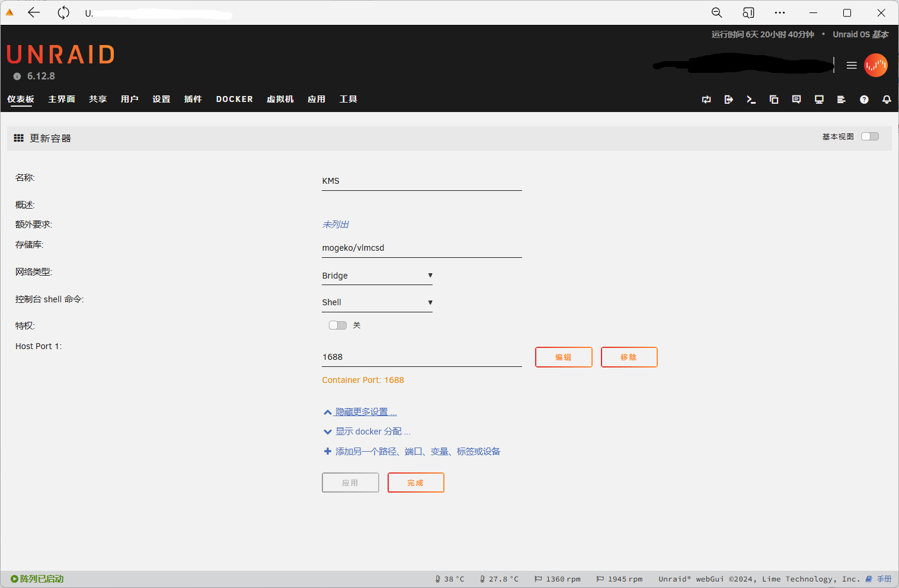This screenshot has height=588, width=899.
Task: Click the version info icon beside 6.12.8
Action: tap(17, 76)
